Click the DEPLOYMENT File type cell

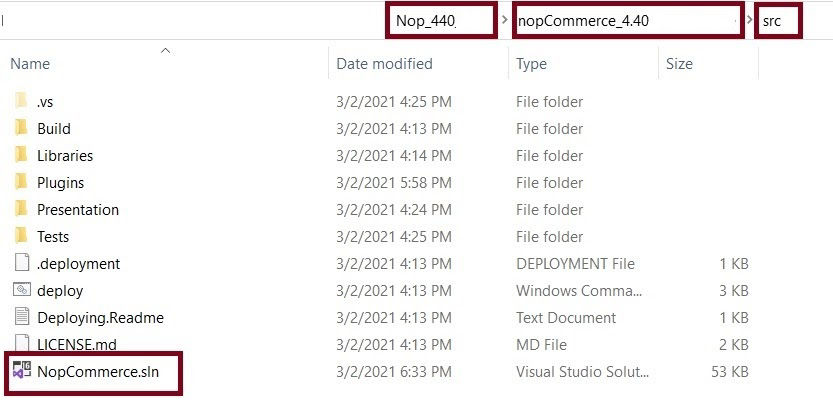(x=575, y=264)
